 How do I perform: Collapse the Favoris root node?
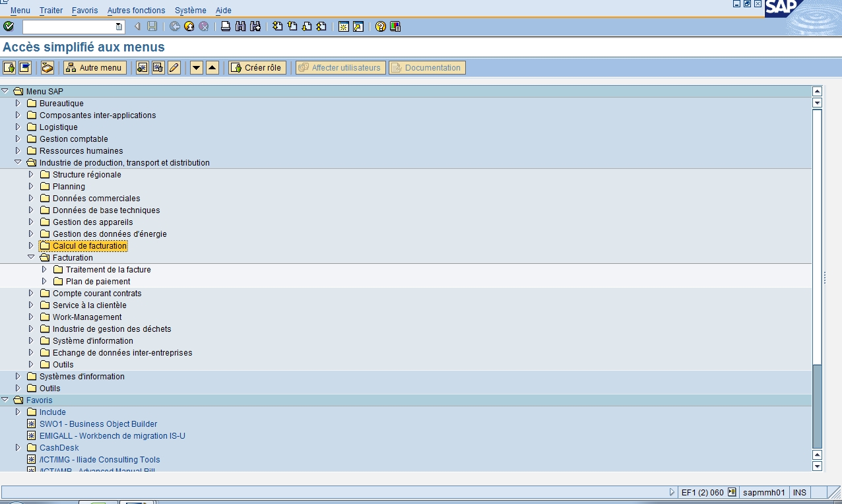coord(5,400)
